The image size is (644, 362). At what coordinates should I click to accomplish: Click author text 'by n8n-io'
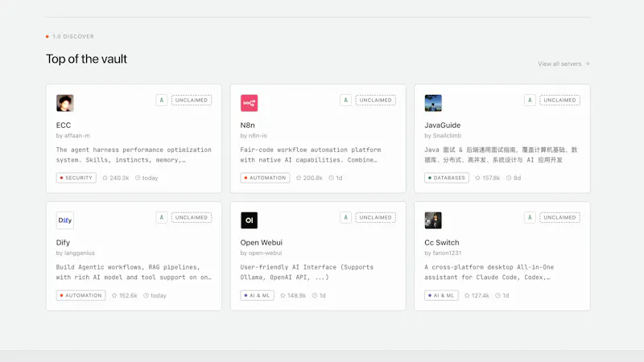[254, 135]
